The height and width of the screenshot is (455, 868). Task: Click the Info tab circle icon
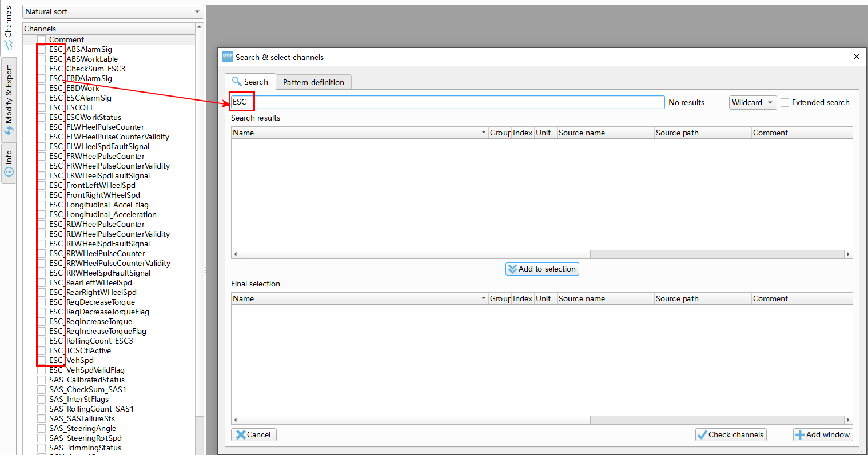coord(9,171)
